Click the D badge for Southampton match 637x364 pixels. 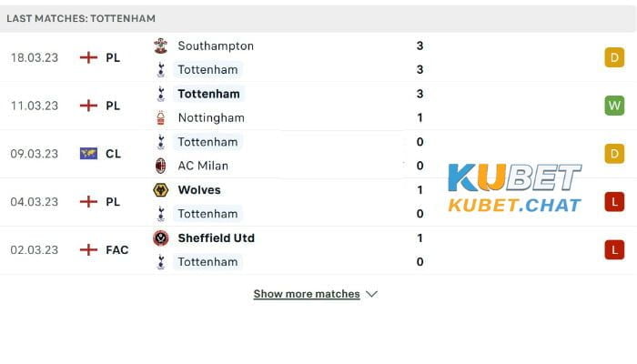click(614, 57)
